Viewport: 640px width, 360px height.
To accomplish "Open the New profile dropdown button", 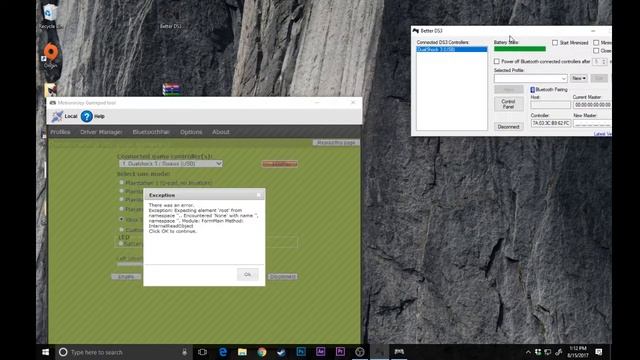I will point(579,78).
